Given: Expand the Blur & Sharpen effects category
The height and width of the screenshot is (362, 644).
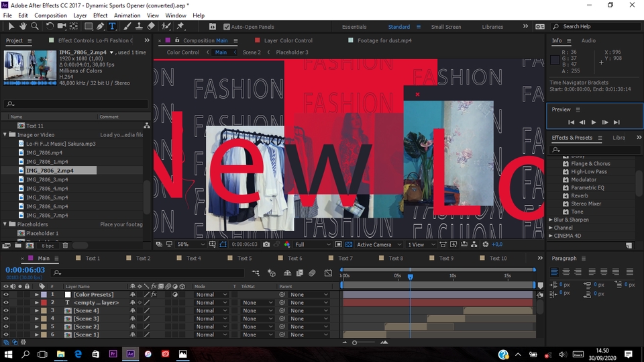Looking at the screenshot, I should (x=551, y=220).
